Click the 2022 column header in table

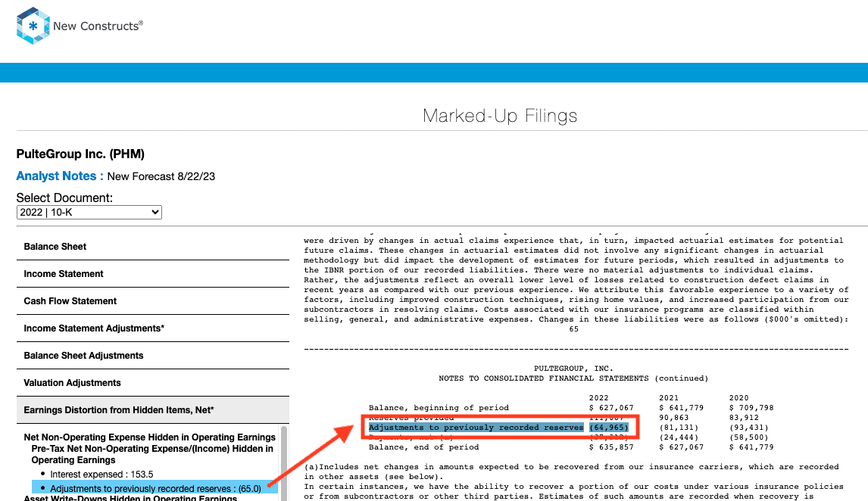point(599,397)
